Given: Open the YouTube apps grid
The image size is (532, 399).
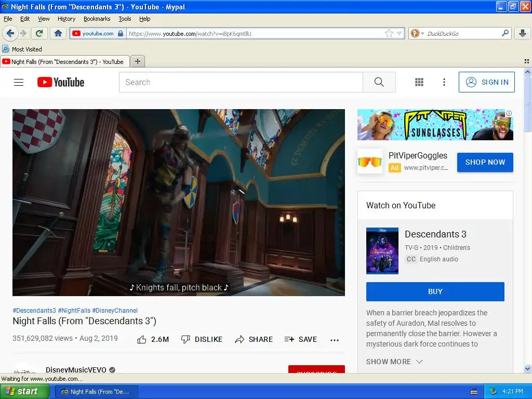Looking at the screenshot, I should point(419,82).
